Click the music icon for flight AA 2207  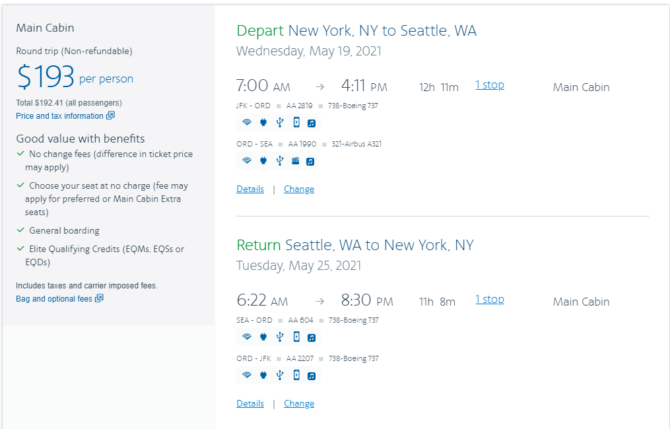[311, 376]
